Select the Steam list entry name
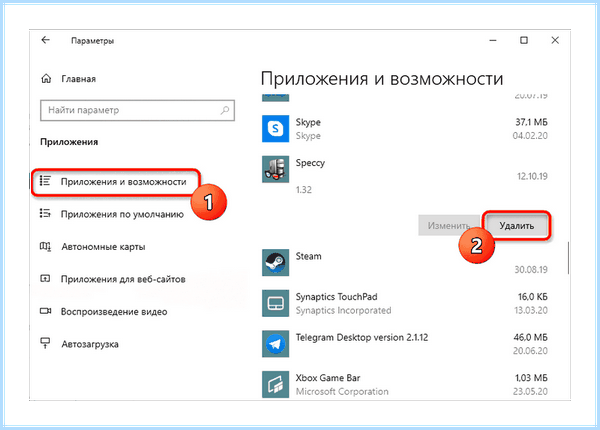This screenshot has height=430, width=600. [308, 256]
